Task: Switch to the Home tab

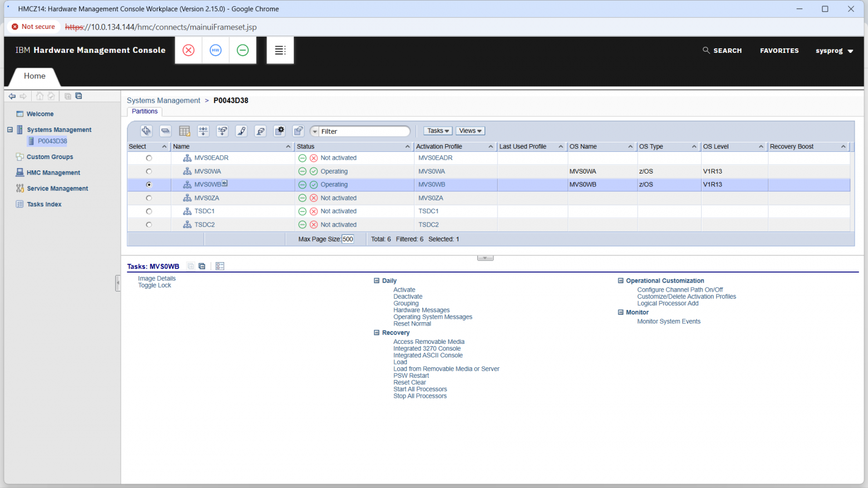Action: (x=34, y=76)
